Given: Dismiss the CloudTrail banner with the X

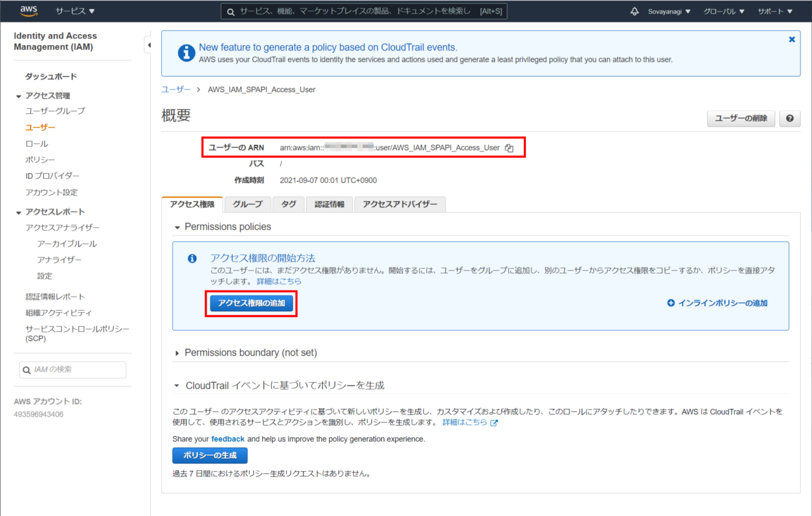Looking at the screenshot, I should 792,39.
